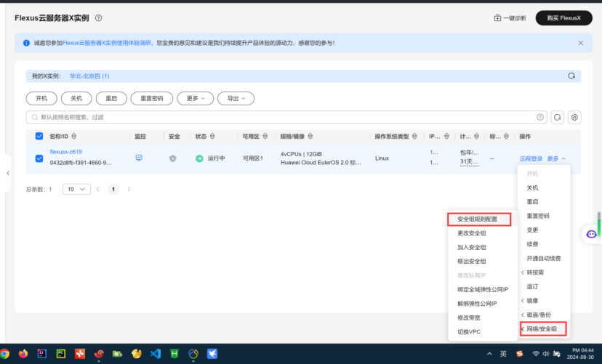This screenshot has width=602, height=364.
Task: Click the 关机 toolbar button
Action: pos(76,98)
